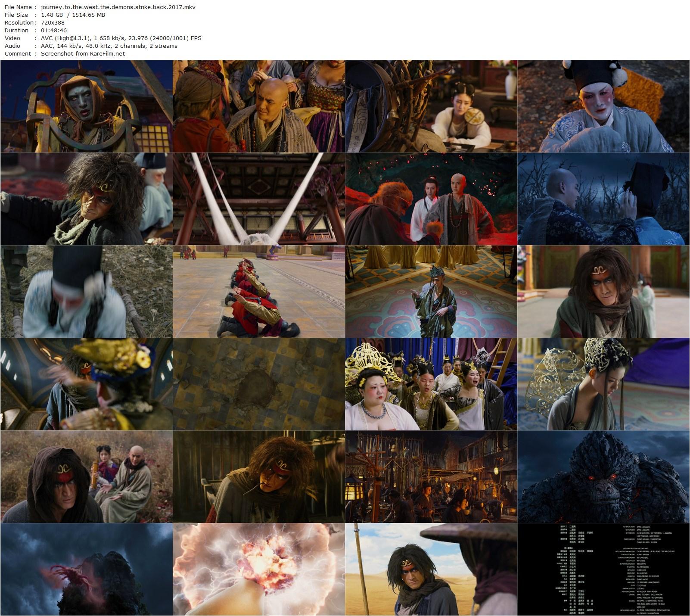Select the dark blue forest night thumbnail
The image size is (690, 616).
(603, 199)
